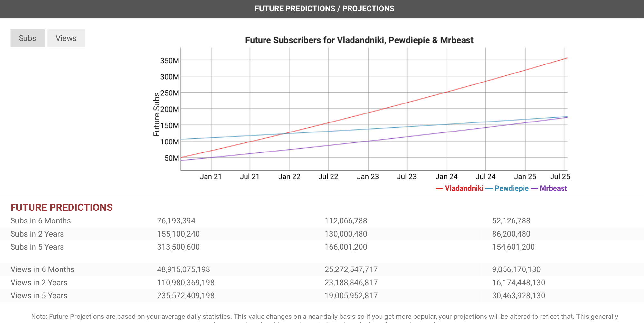
Task: Click the value 154,601,200
Action: (514, 247)
